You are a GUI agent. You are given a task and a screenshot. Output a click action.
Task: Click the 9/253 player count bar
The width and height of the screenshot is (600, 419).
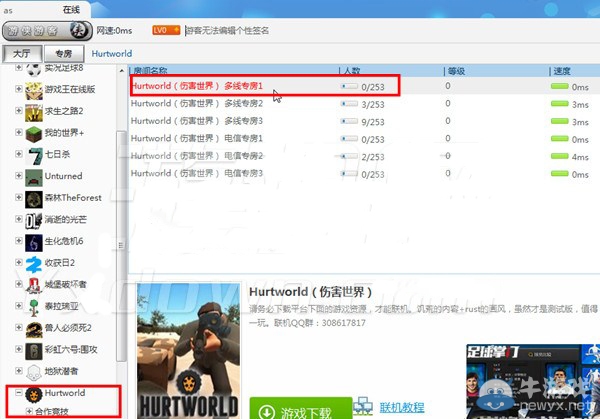tap(349, 121)
